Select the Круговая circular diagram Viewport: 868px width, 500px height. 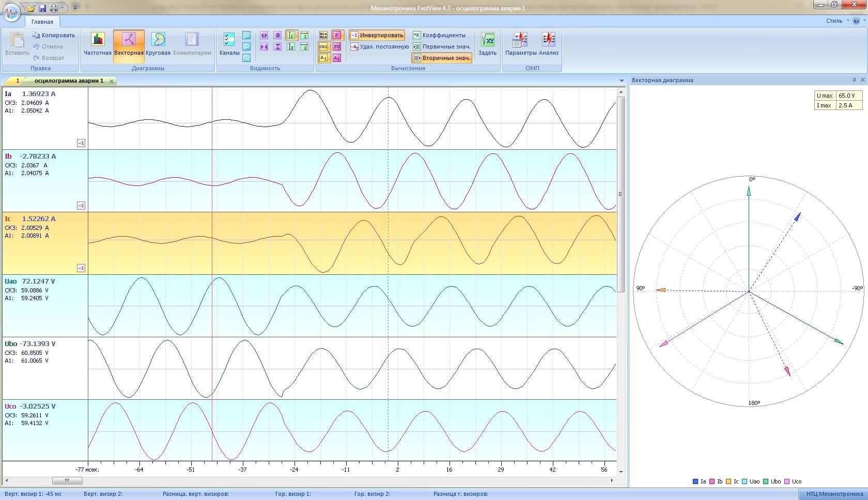point(158,44)
